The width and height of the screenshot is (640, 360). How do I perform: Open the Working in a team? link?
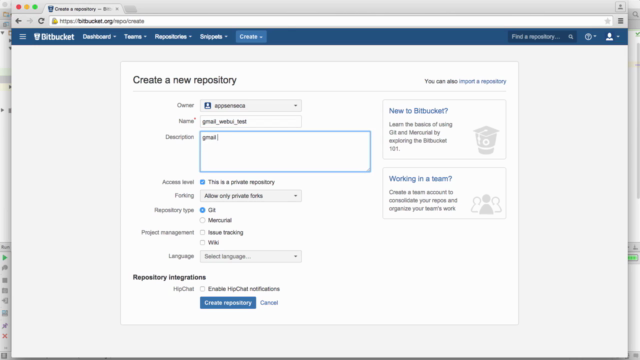point(420,179)
